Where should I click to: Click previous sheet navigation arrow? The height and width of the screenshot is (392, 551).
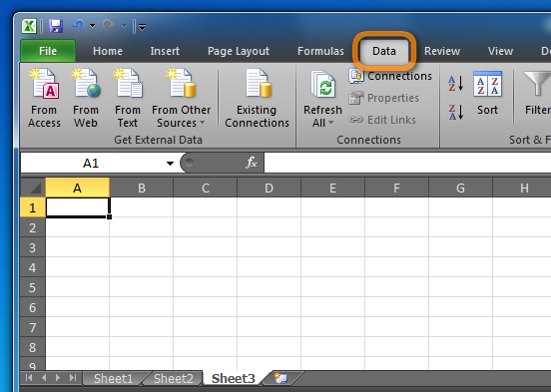tap(44, 378)
